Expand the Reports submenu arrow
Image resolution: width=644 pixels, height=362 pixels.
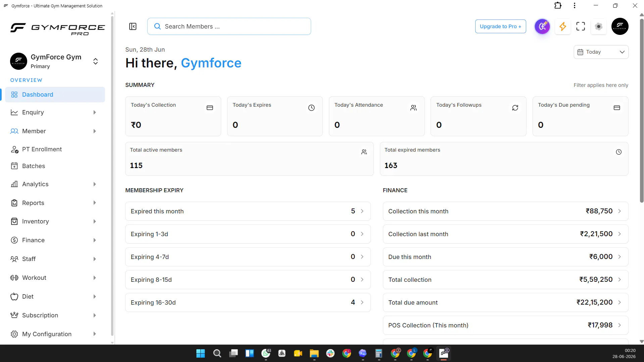[x=95, y=203]
